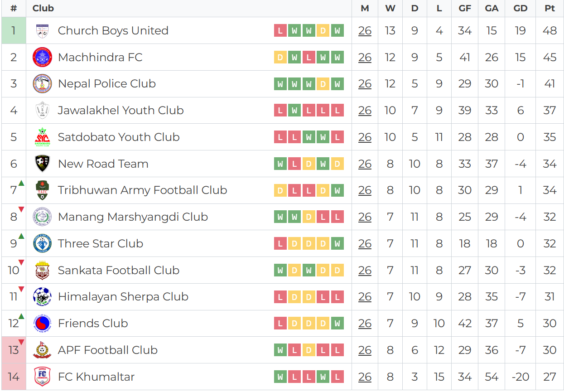Sort table by Pt column header
Viewport: 564px width, 392px height.
point(550,9)
